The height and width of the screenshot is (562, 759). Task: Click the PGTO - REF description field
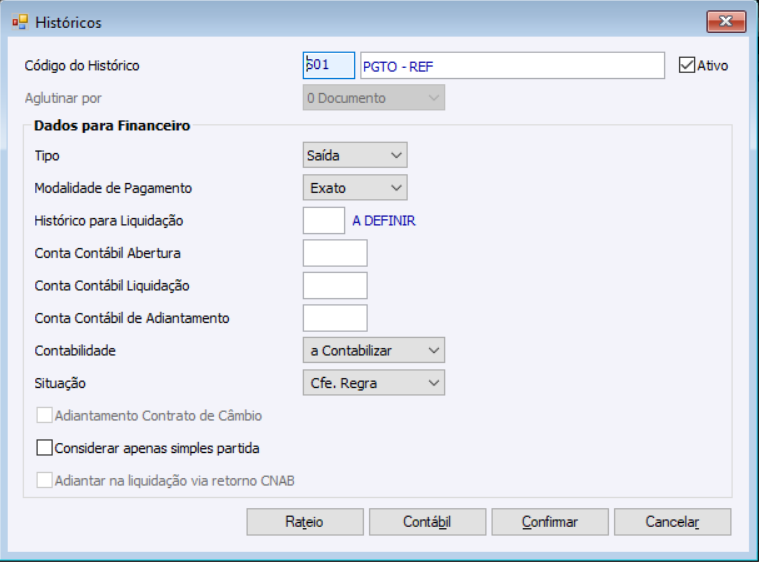512,65
